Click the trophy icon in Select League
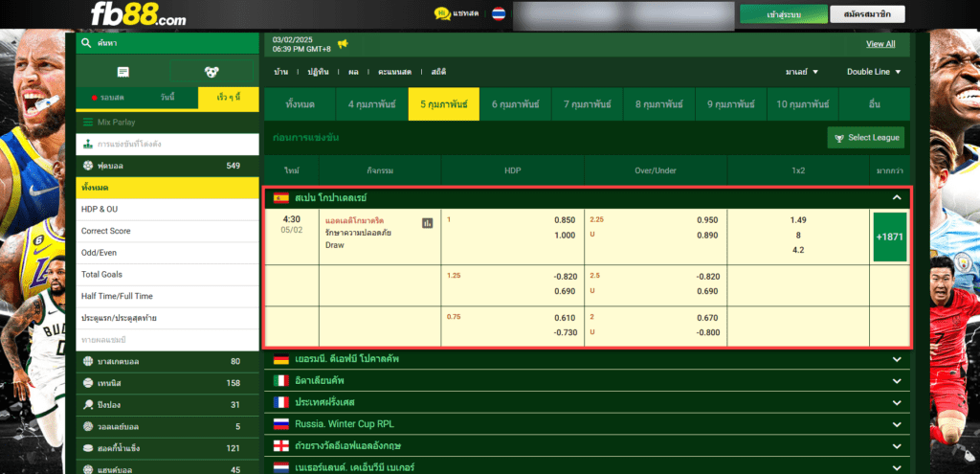Screen dimensions: 980x474 838,138
